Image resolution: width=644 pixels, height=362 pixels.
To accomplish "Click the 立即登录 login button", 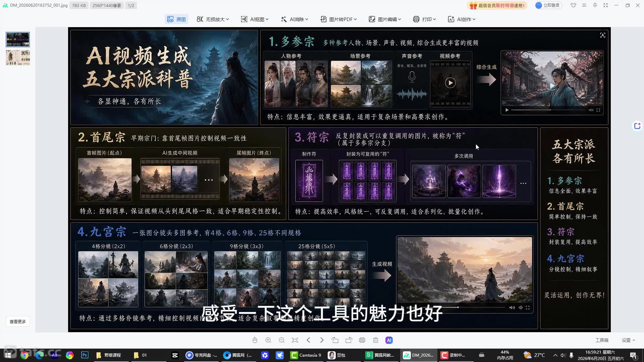I will pyautogui.click(x=548, y=5).
